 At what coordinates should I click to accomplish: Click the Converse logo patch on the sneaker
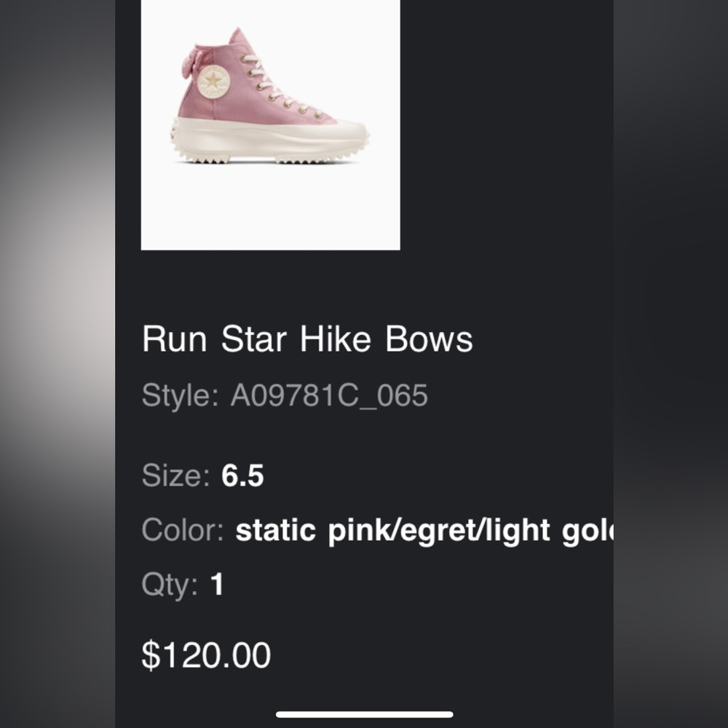coord(213,82)
